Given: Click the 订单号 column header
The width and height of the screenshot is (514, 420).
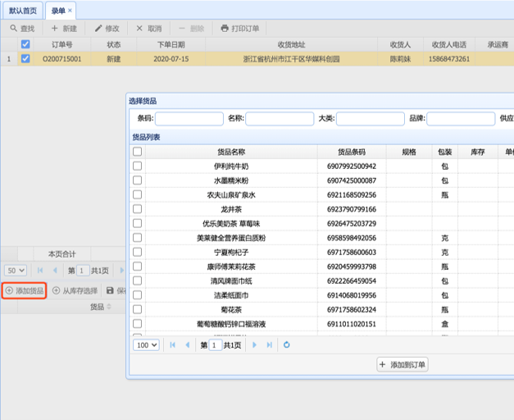Looking at the screenshot, I should click(62, 44).
